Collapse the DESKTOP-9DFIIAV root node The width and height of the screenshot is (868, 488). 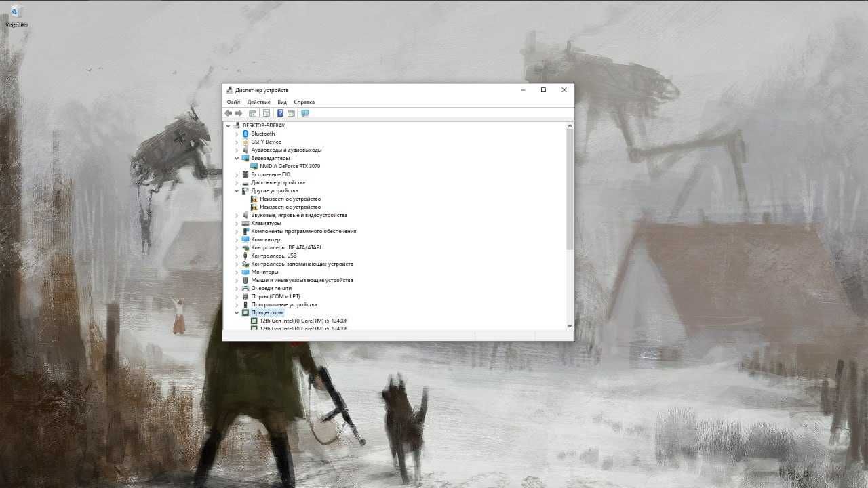(x=229, y=125)
